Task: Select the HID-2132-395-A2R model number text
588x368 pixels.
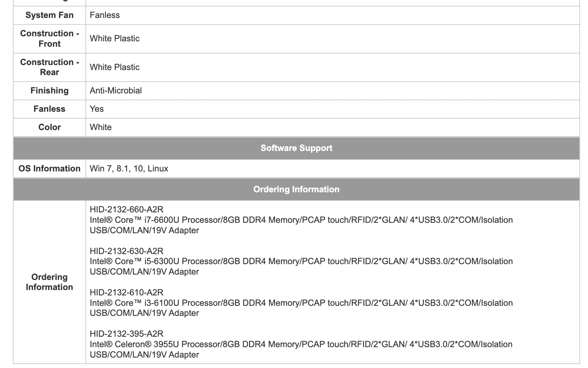Action: click(x=127, y=334)
